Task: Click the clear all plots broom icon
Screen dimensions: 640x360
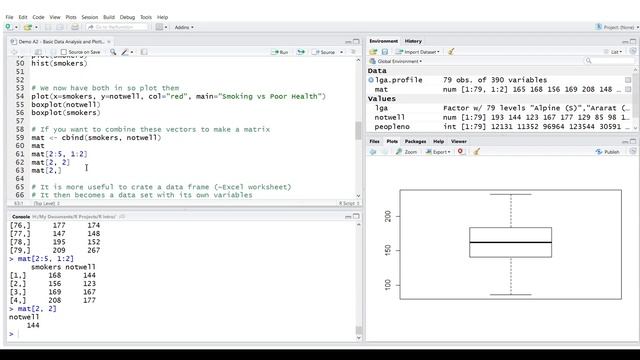Action: (x=476, y=152)
